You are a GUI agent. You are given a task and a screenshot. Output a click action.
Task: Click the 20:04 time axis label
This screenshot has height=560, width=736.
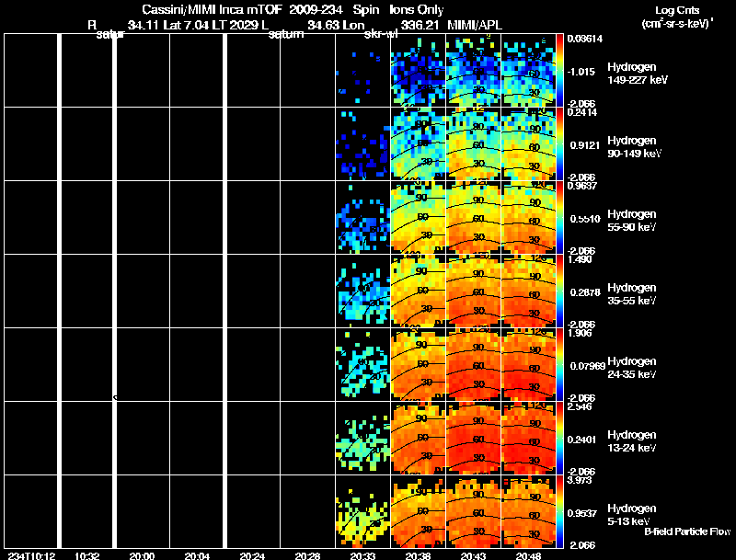click(x=197, y=555)
